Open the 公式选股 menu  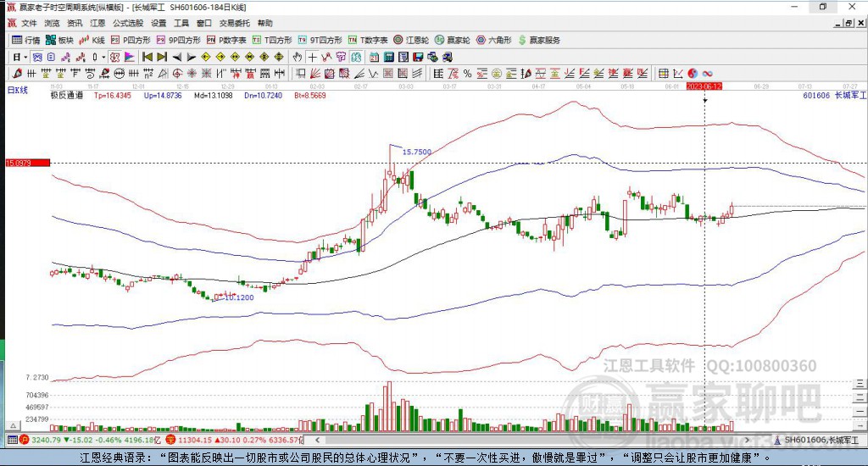[128, 23]
